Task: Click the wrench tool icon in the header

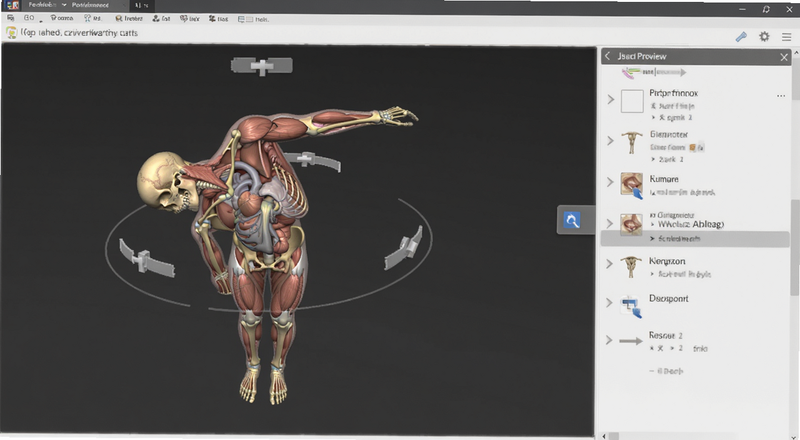Action: tap(741, 36)
